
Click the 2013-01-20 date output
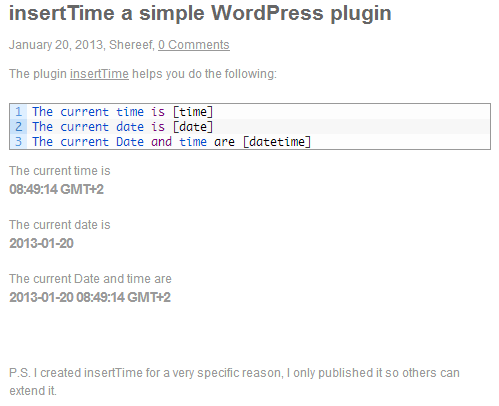(41, 243)
